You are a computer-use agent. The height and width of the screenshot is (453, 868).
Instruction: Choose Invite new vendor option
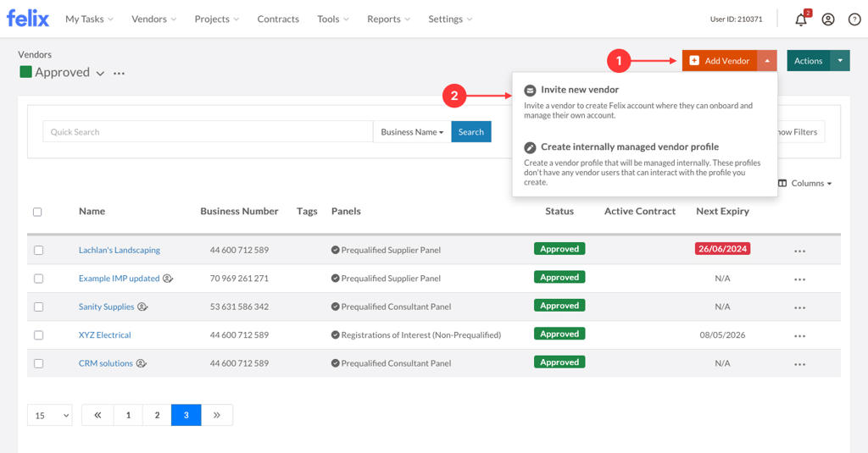point(644,102)
